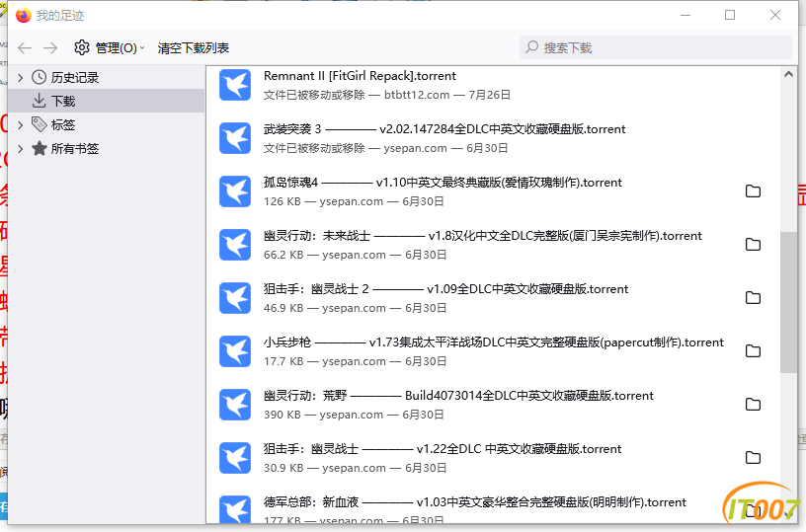Click the clock icon beside 历史记录

tap(40, 78)
